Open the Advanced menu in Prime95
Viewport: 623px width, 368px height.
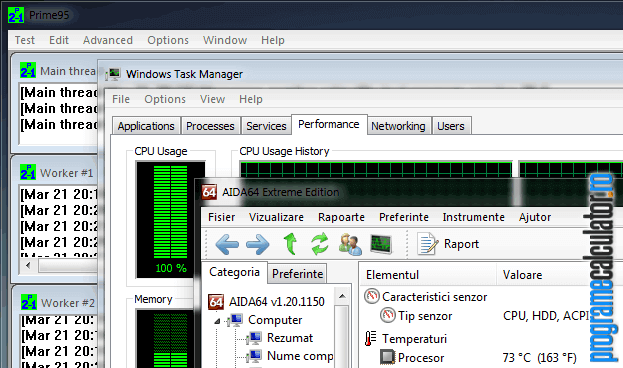pyautogui.click(x=108, y=40)
